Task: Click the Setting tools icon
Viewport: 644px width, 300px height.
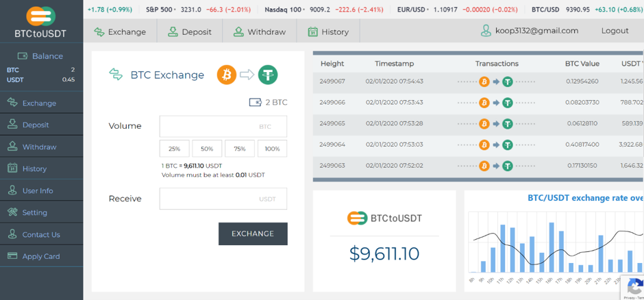Action: click(13, 212)
